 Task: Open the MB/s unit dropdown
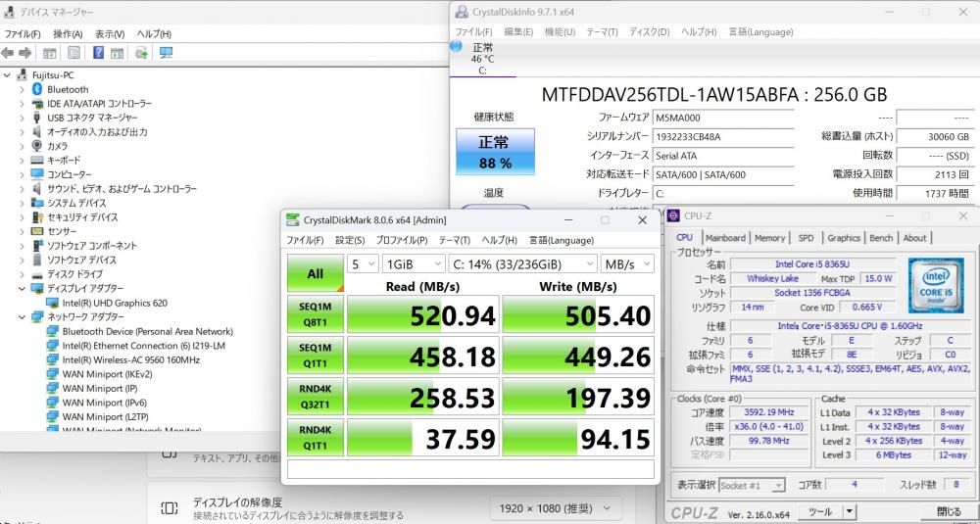628,263
